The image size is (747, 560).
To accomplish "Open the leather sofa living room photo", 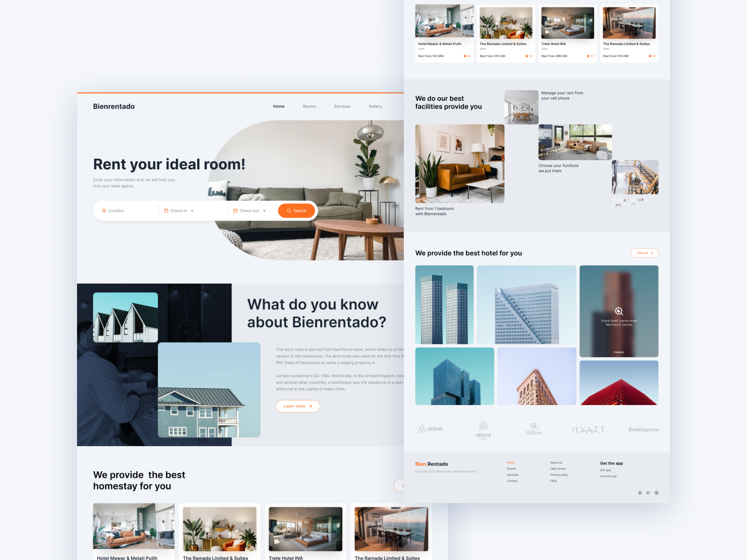I will (460, 164).
